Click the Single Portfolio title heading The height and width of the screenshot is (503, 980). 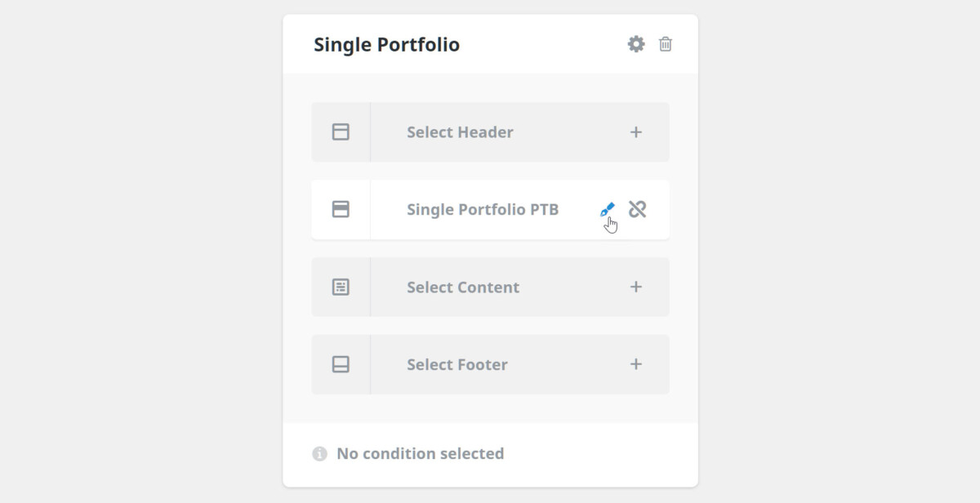click(x=385, y=45)
